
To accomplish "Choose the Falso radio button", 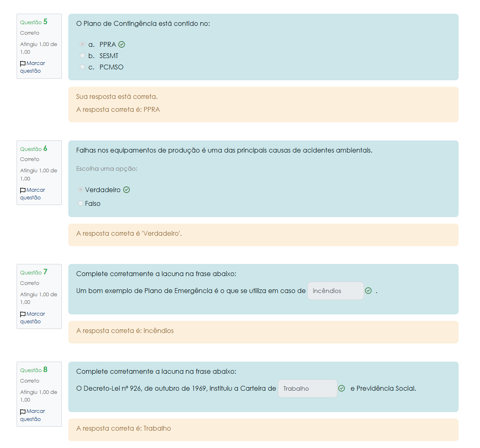I will click(80, 203).
